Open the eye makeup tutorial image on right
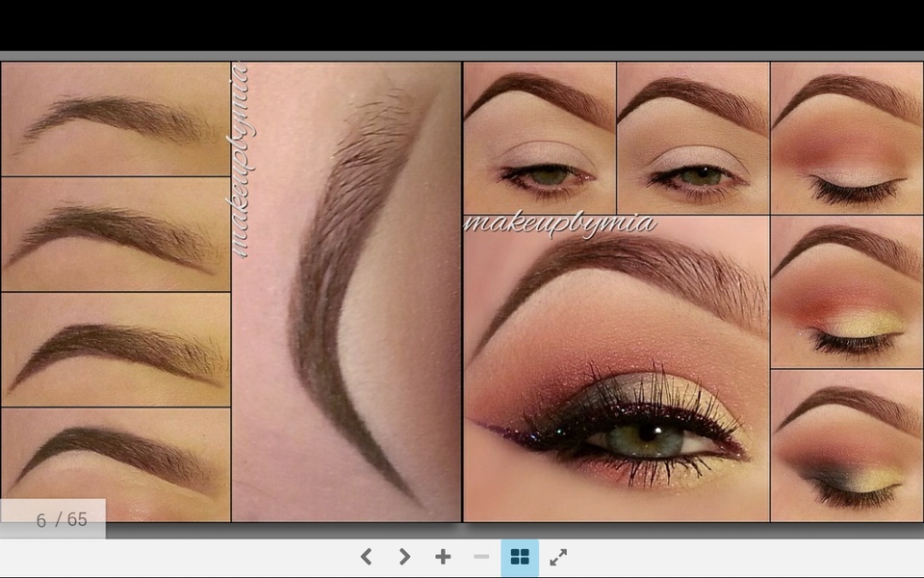 693,292
